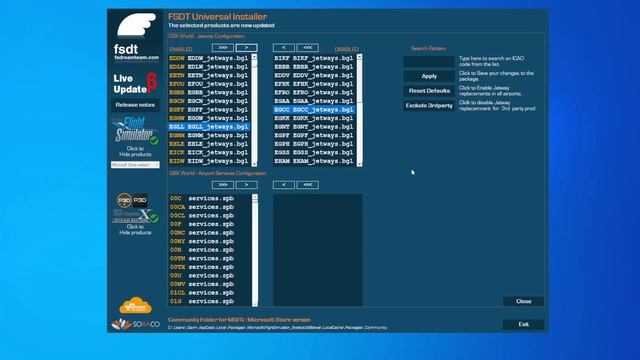Click the Close button
Screen dimensions: 640x360
(523, 301)
